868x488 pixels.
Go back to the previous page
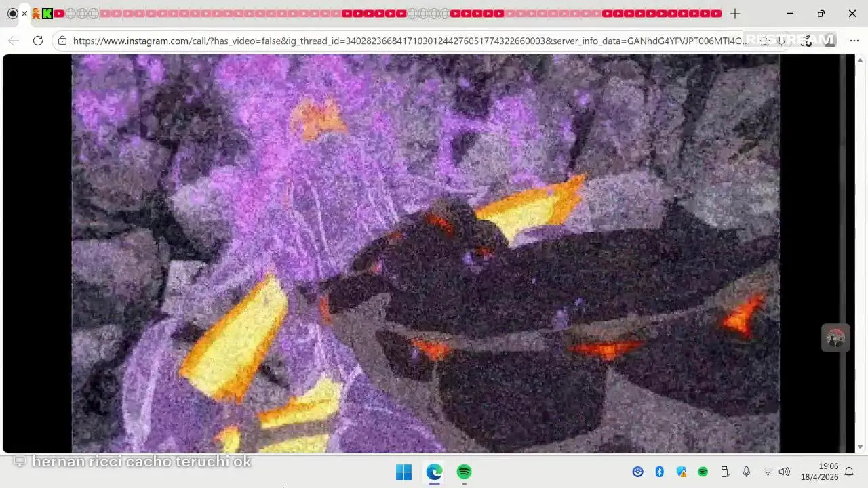tap(14, 41)
